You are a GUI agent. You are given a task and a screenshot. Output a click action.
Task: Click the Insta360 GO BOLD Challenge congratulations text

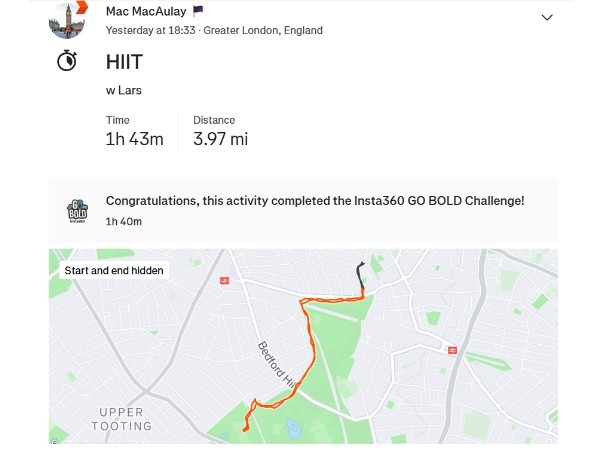[x=315, y=201]
